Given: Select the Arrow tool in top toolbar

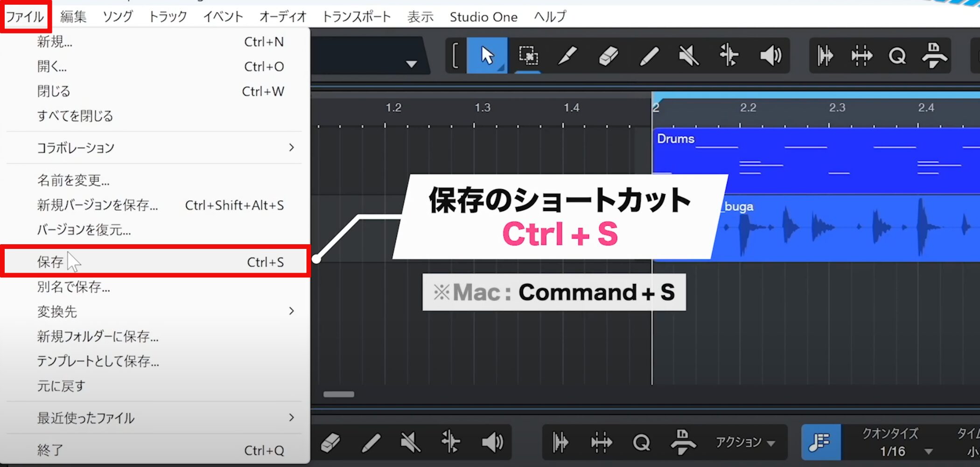Looking at the screenshot, I should [487, 56].
